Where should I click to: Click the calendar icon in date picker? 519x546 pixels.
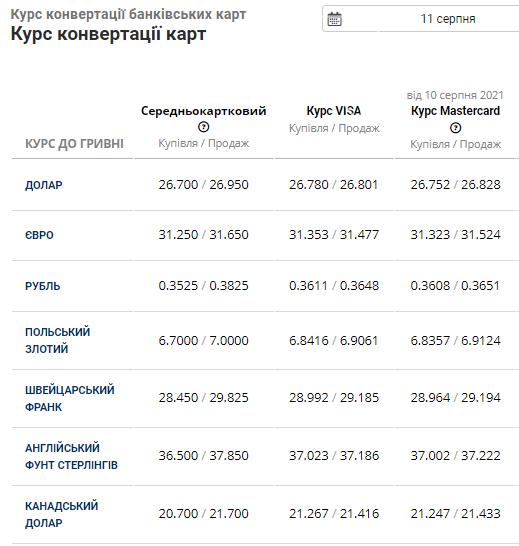[x=334, y=19]
